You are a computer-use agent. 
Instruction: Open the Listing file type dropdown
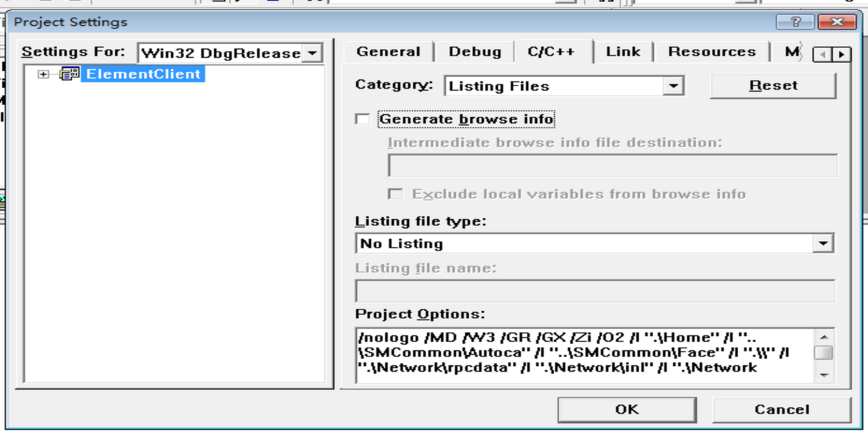[x=824, y=243]
